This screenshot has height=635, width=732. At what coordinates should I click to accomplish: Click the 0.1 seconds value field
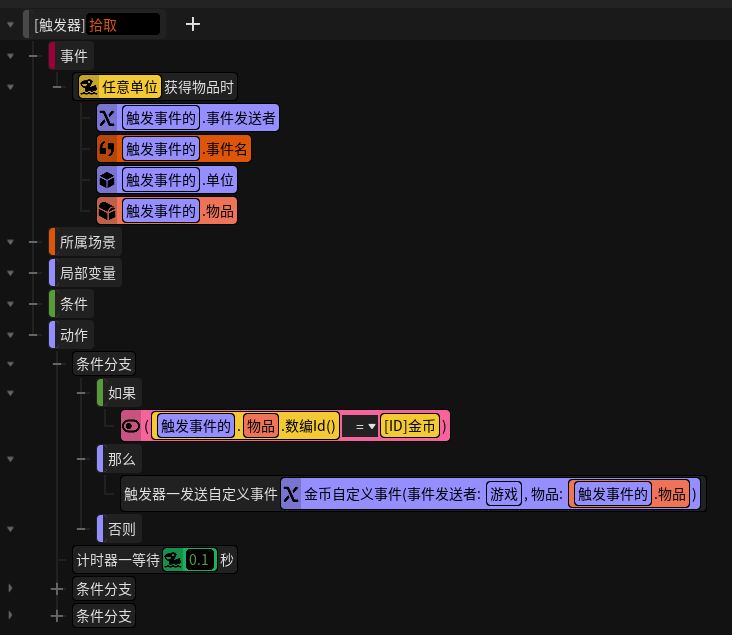click(x=201, y=560)
